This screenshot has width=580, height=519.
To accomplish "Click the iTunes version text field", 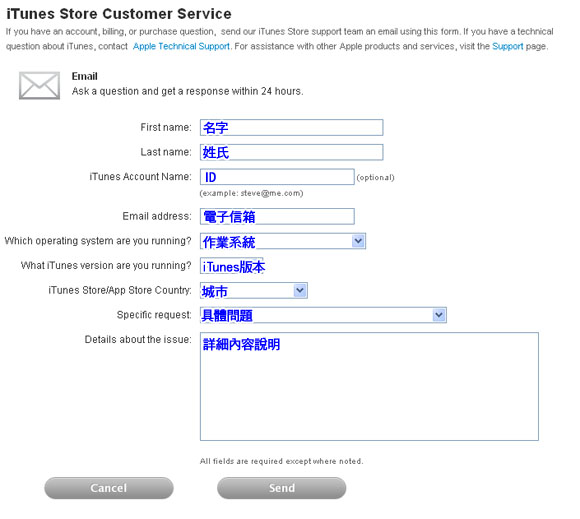I will 232,266.
